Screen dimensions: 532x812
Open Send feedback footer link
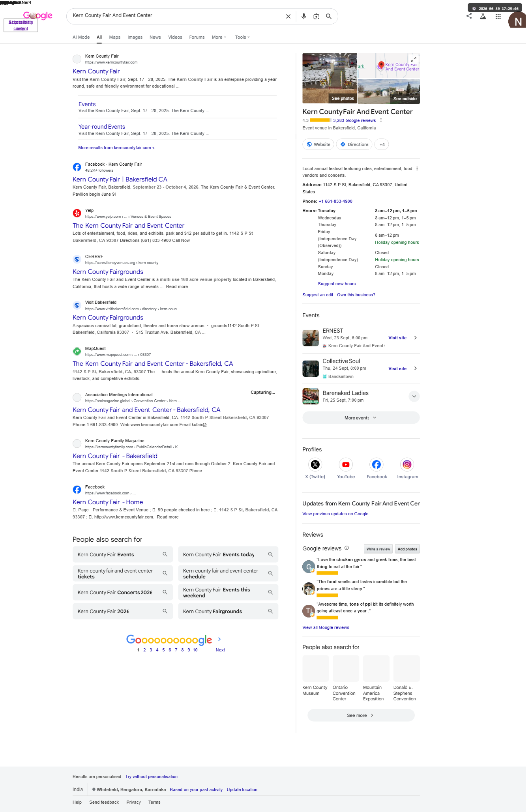click(104, 802)
